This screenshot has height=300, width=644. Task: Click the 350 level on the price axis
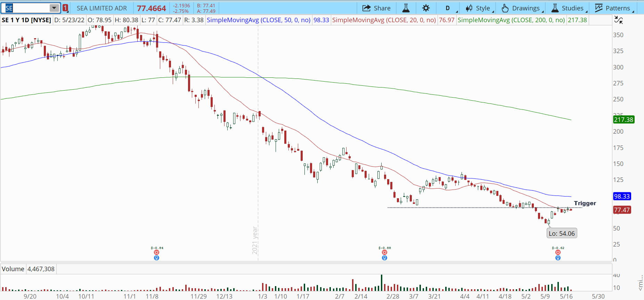point(618,35)
